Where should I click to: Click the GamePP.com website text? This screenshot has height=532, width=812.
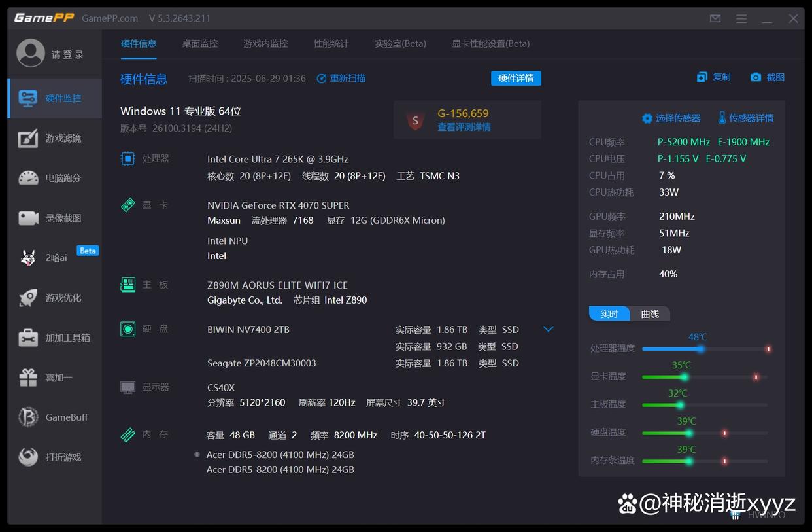click(x=110, y=18)
